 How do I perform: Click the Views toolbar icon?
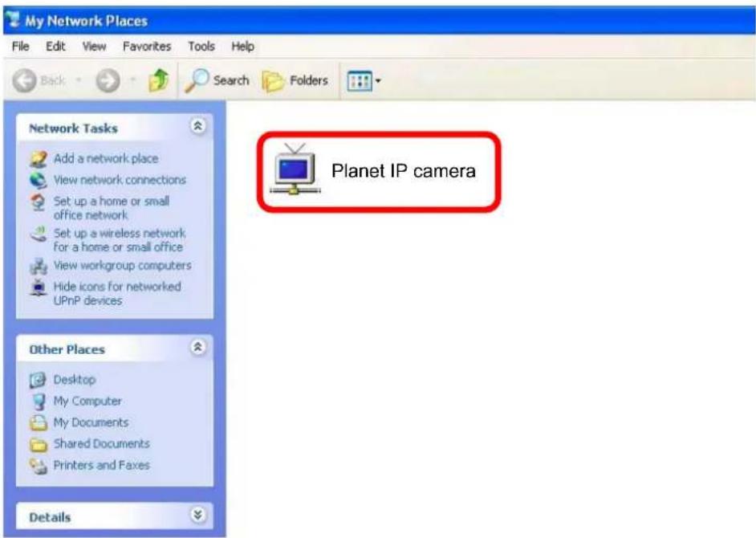(360, 81)
